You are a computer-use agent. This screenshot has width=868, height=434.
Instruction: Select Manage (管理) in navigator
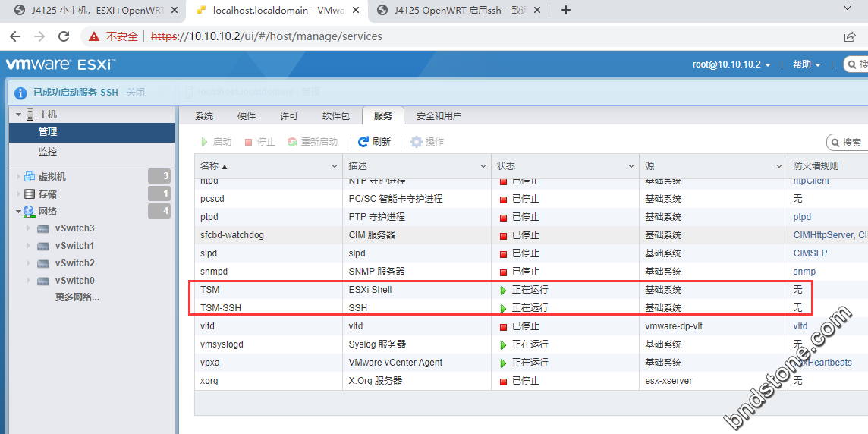[92, 132]
